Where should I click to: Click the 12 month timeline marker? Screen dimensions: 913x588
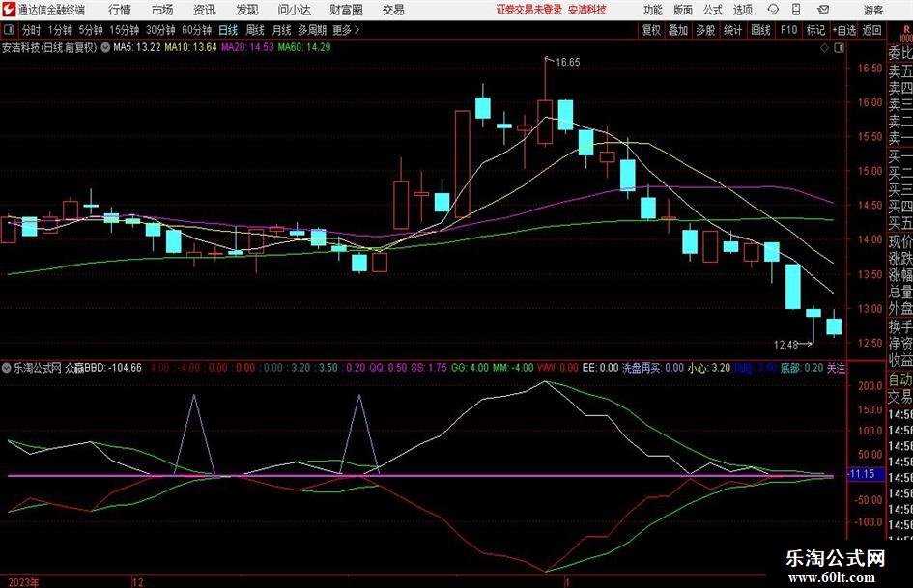(x=138, y=582)
